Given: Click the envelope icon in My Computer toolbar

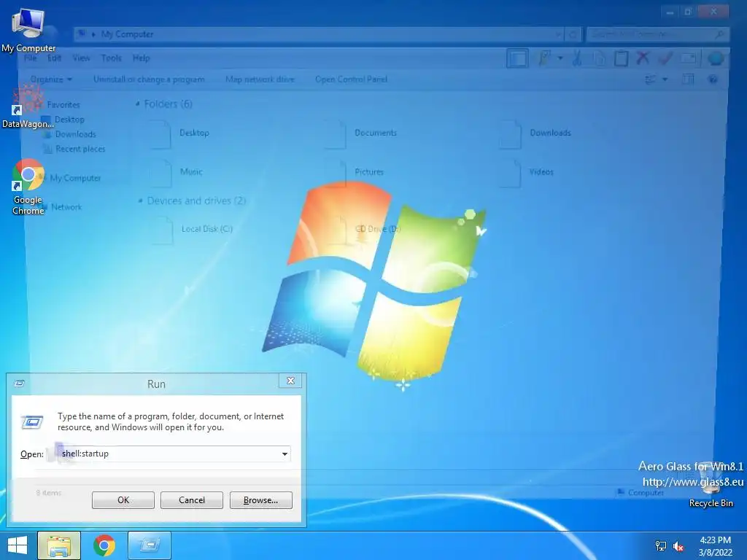Looking at the screenshot, I should (689, 58).
